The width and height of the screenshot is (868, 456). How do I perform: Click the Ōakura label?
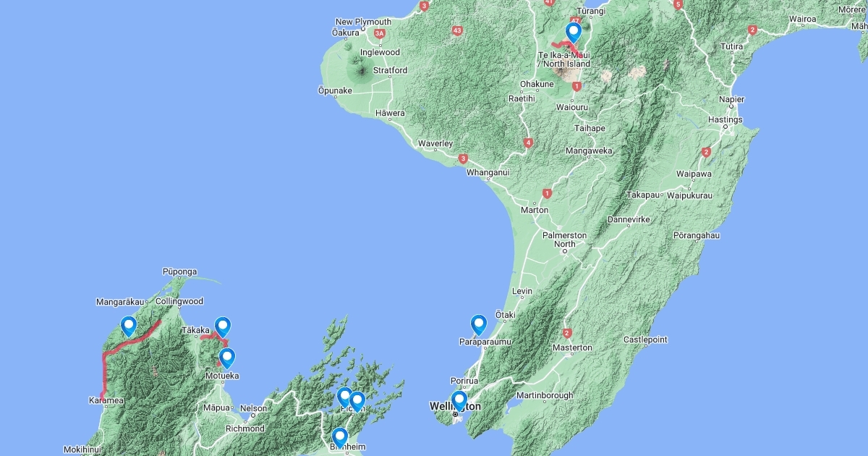(x=345, y=33)
